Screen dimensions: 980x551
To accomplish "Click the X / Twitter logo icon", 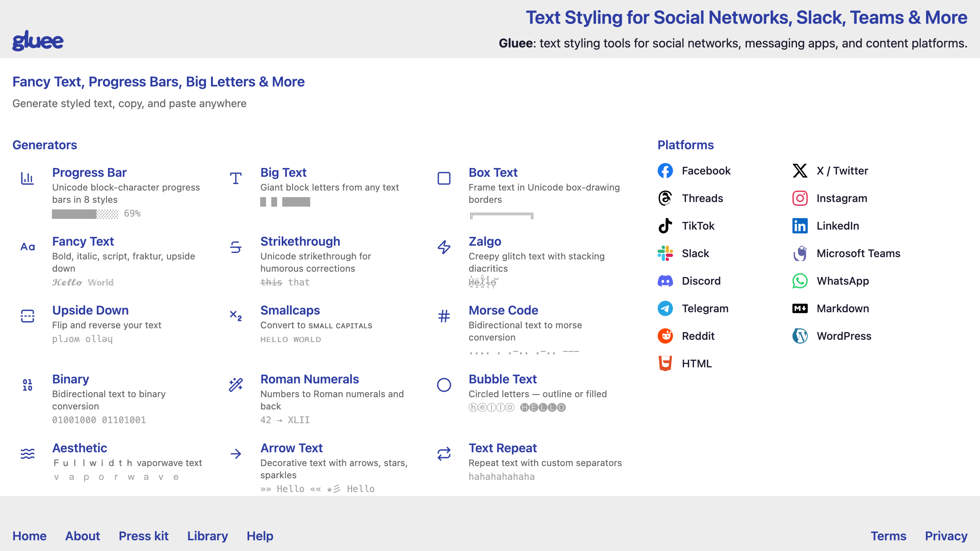I will pos(800,171).
